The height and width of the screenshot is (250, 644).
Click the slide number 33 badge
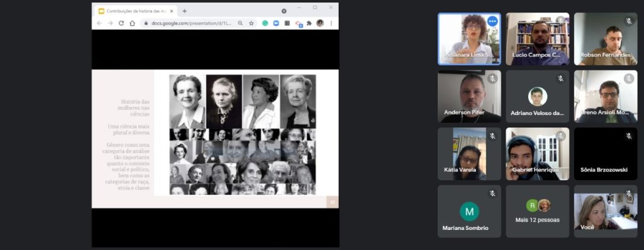[x=332, y=202]
